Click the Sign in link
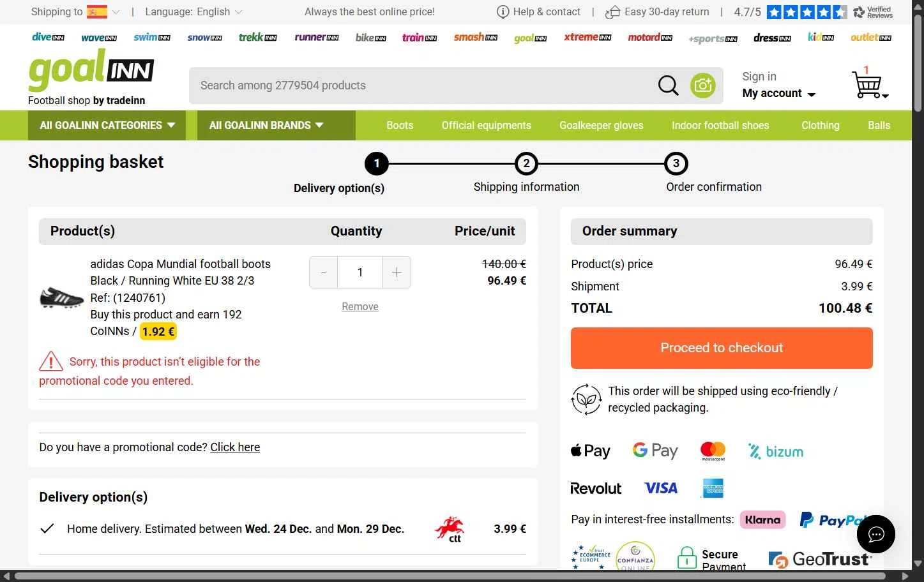Viewport: 924px width, 582px height. (759, 77)
